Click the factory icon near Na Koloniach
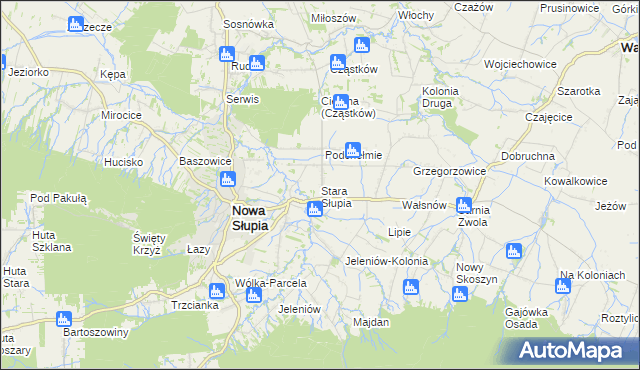The image size is (640, 370). tap(563, 286)
